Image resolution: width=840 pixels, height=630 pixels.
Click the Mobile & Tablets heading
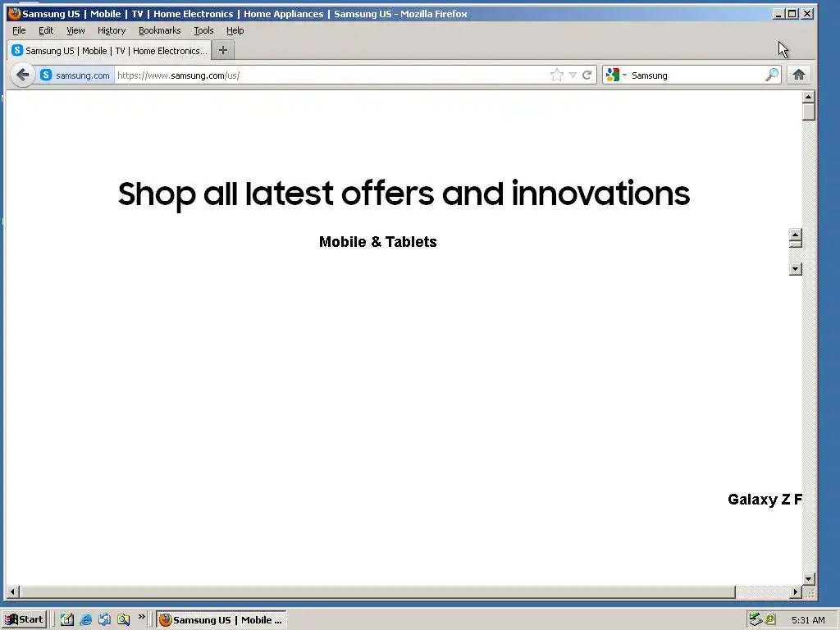pyautogui.click(x=377, y=242)
